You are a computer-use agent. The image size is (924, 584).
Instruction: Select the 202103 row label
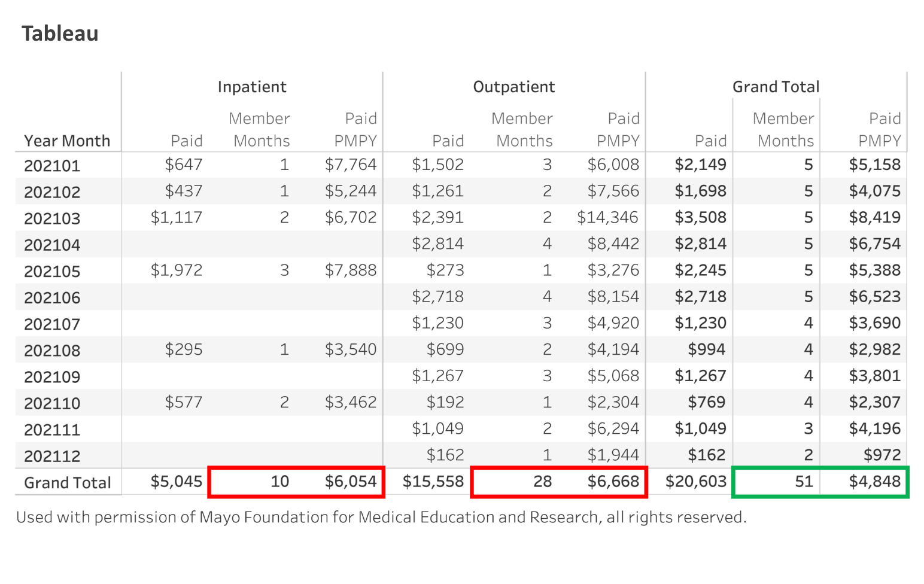[x=52, y=218]
